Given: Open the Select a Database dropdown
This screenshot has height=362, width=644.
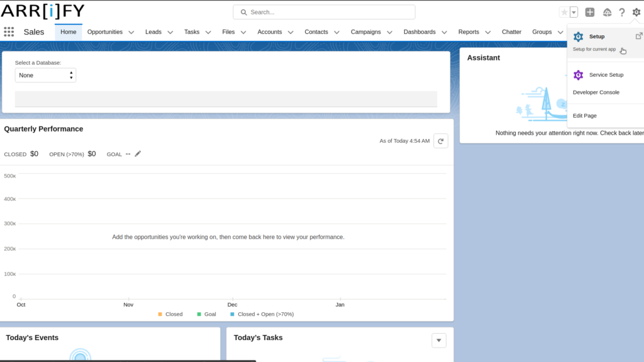Looking at the screenshot, I should [45, 75].
